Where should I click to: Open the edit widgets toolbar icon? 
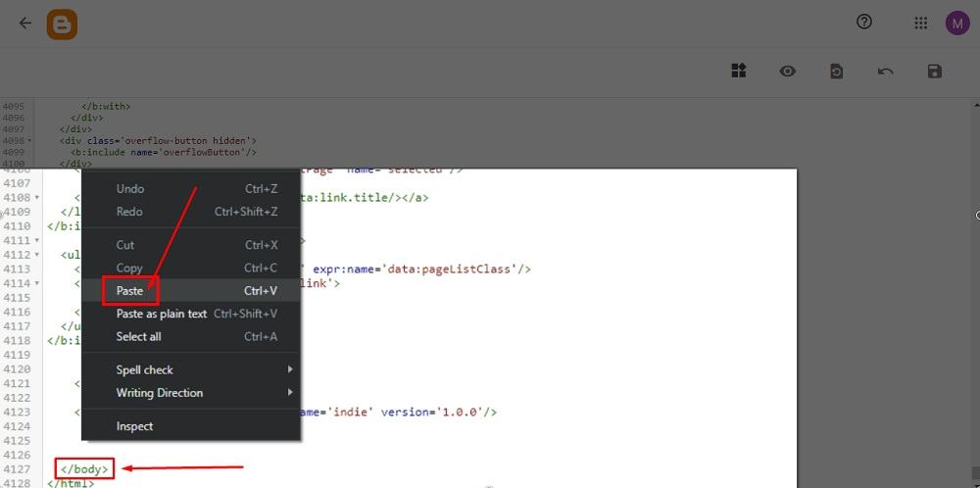[x=739, y=71]
